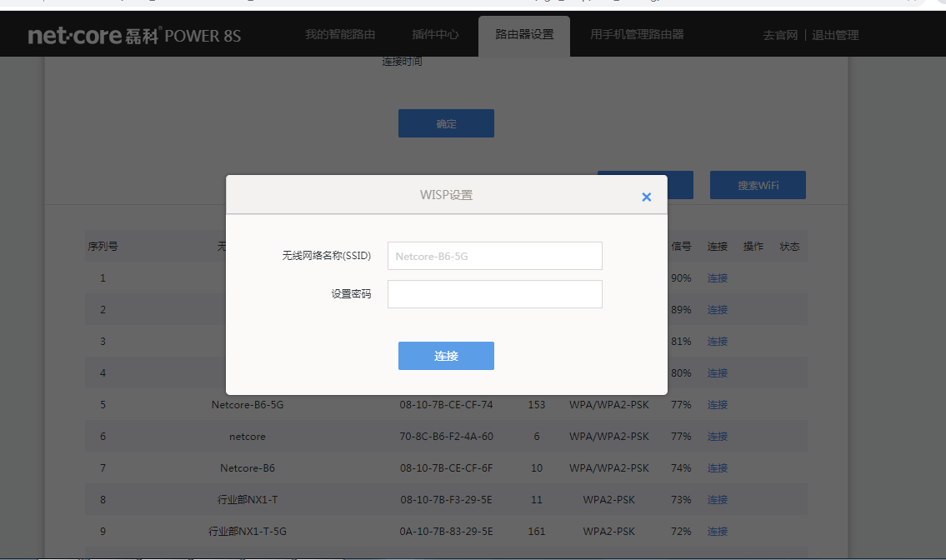This screenshot has height=560, width=946.
Task: Click the 去官网 link
Action: pyautogui.click(x=779, y=34)
